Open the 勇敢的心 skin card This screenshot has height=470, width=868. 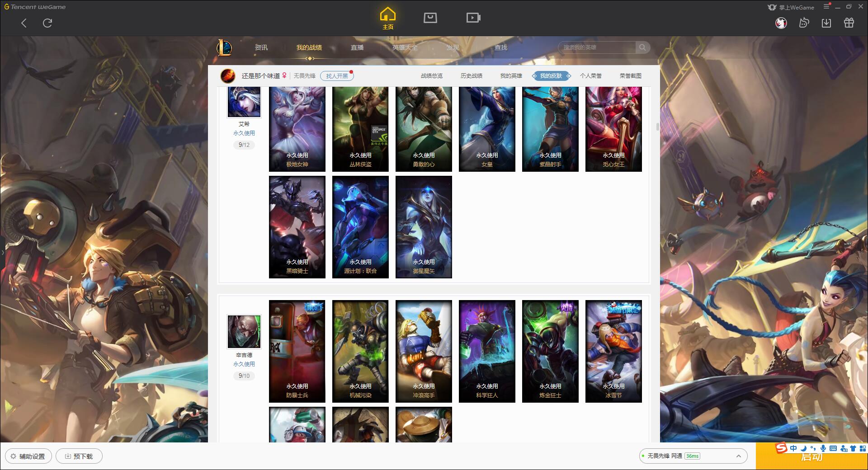pos(424,129)
